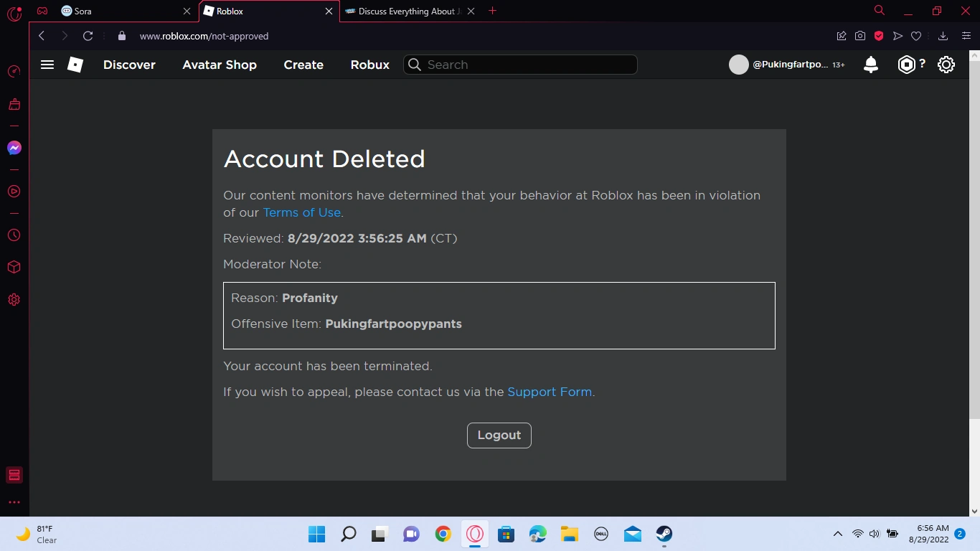Image resolution: width=980 pixels, height=551 pixels.
Task: Open Facebook Messenger from the sidebar
Action: (x=14, y=148)
